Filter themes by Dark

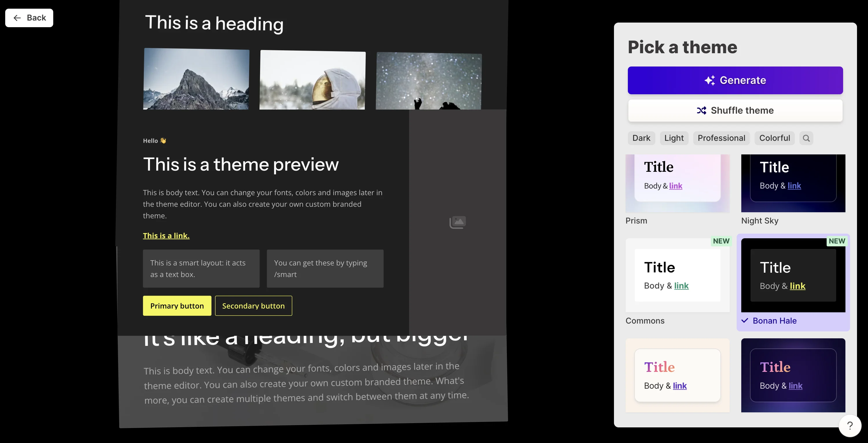coord(641,138)
